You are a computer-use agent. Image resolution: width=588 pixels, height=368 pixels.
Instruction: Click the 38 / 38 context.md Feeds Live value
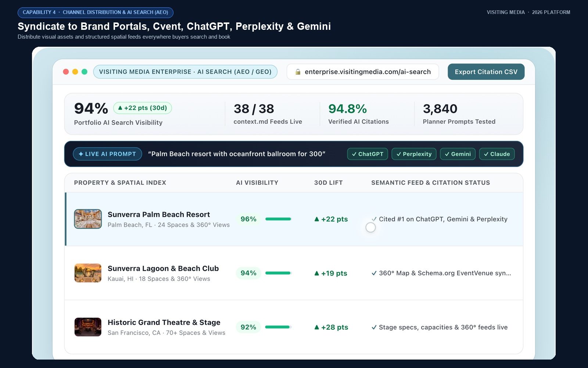(254, 109)
